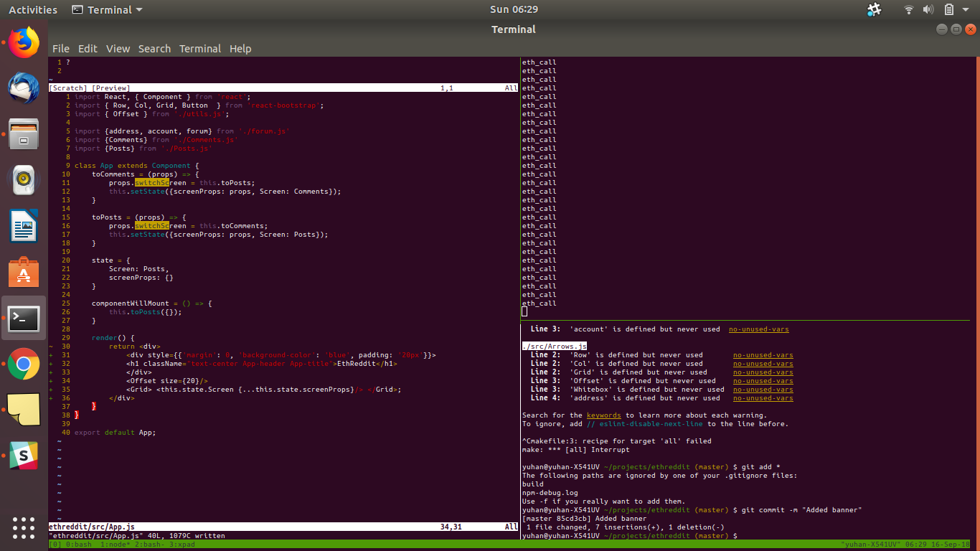This screenshot has width=980, height=551.
Task: Select tmux window '2:bash-' in status bar
Action: pos(150,545)
